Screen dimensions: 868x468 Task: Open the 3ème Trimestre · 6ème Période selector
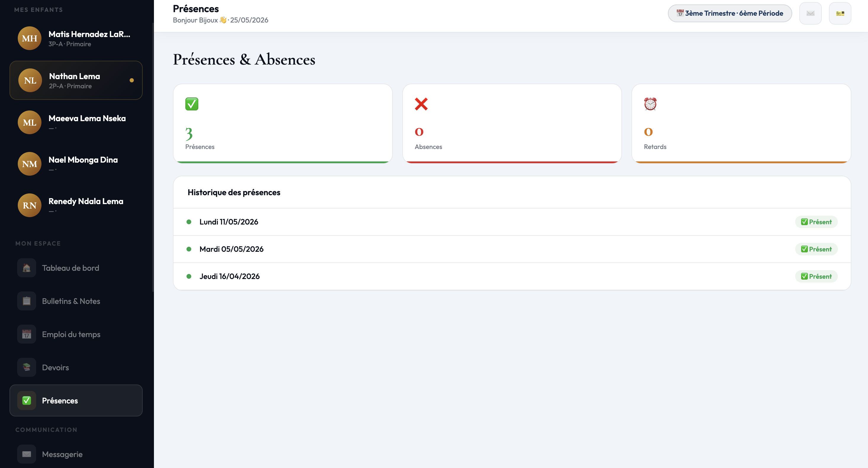point(730,14)
